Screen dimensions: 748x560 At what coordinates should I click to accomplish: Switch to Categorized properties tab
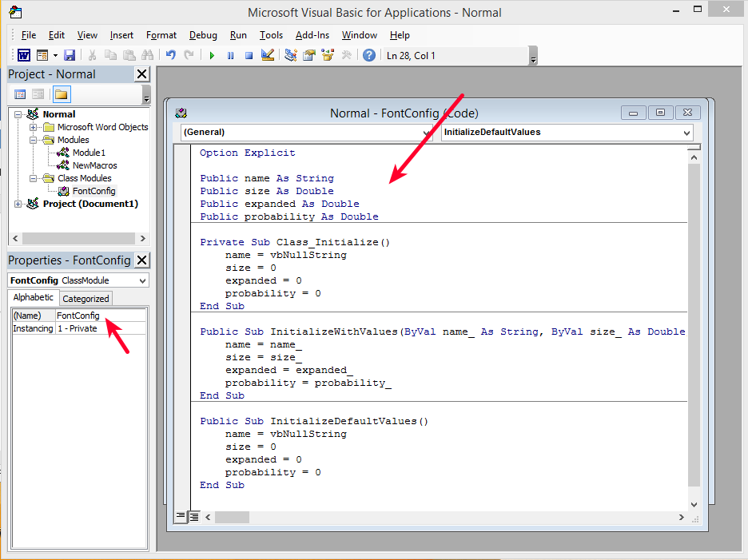(86, 299)
